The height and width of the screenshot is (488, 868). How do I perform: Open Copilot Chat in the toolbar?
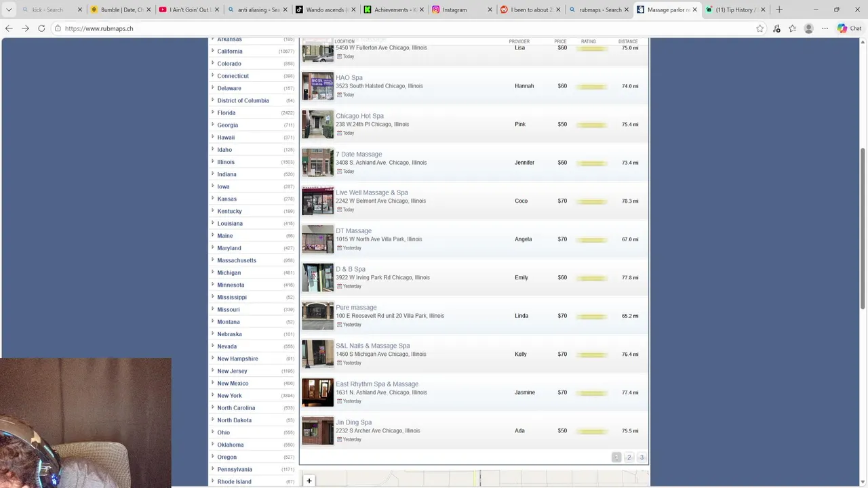pos(849,28)
